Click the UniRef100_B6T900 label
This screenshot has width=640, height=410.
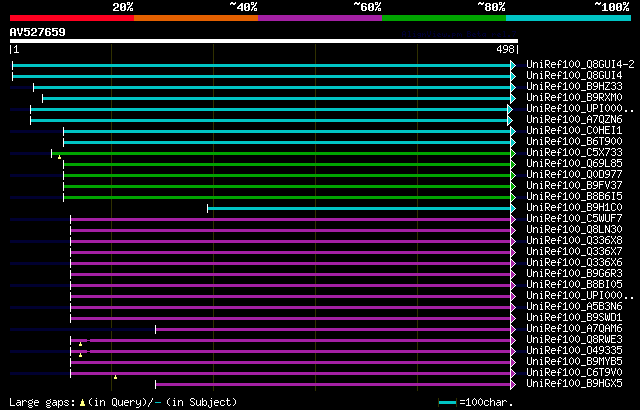point(574,142)
